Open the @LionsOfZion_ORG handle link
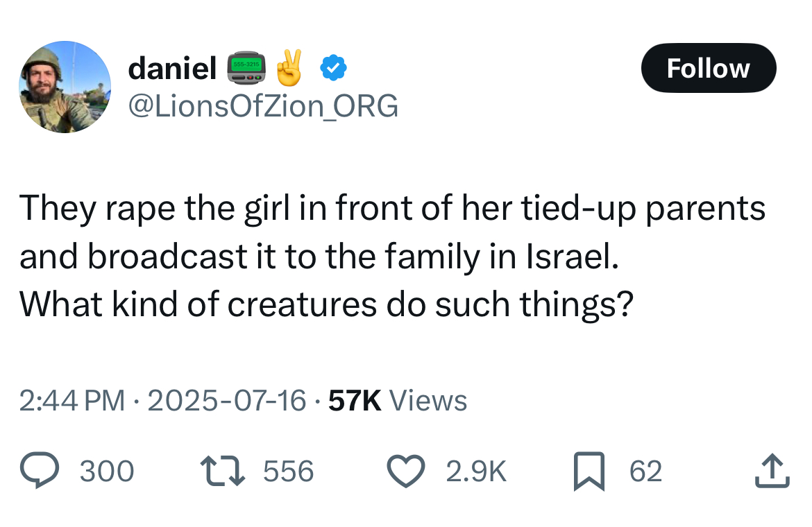Viewport: 812px width, 527px height. coord(263,106)
